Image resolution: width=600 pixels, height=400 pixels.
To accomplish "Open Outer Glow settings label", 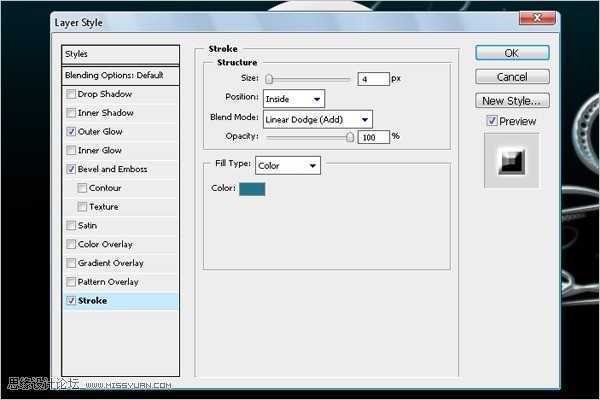I will click(100, 131).
